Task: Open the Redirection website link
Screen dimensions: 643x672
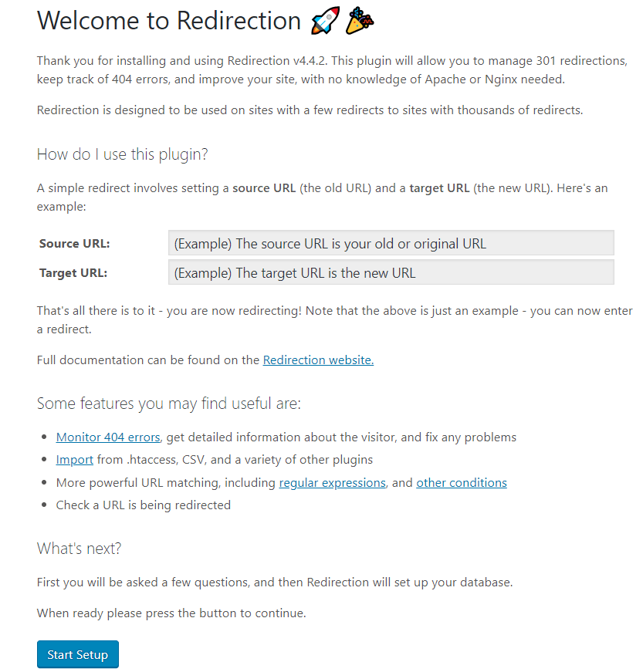Action: (x=318, y=360)
